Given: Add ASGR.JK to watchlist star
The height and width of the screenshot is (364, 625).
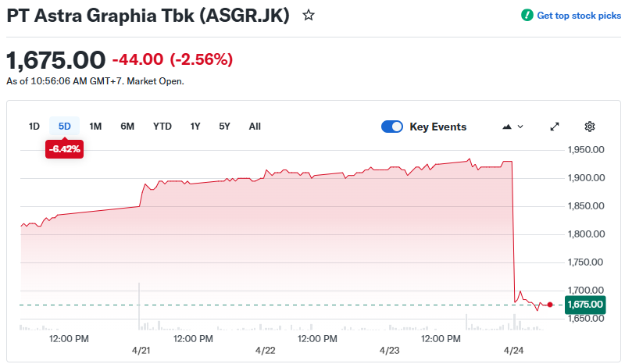Looking at the screenshot, I should (309, 16).
